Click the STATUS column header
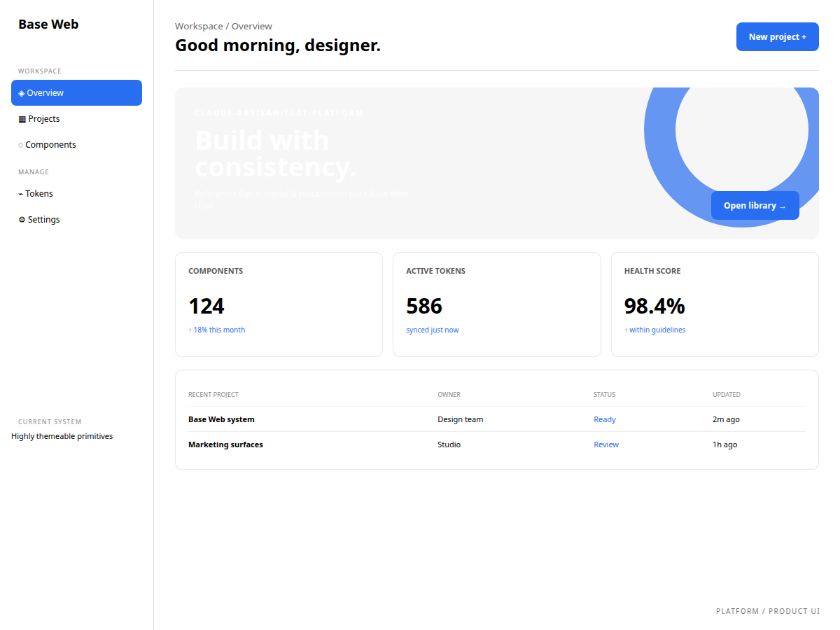 (605, 395)
